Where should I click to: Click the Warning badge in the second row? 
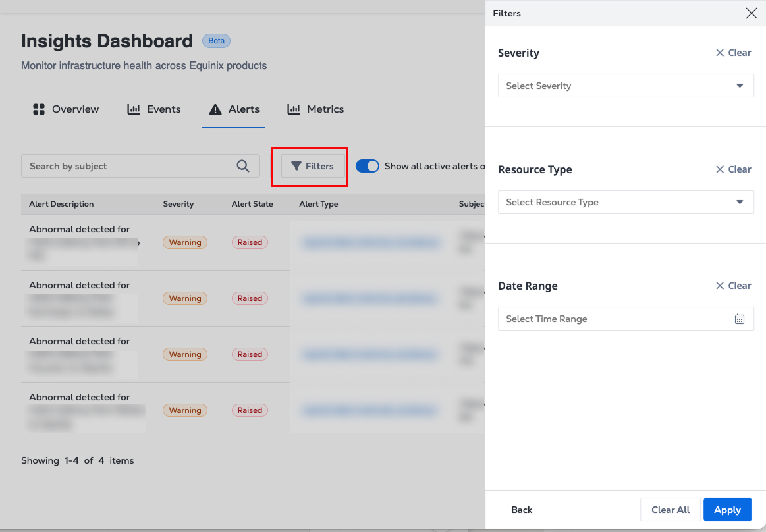tap(185, 298)
